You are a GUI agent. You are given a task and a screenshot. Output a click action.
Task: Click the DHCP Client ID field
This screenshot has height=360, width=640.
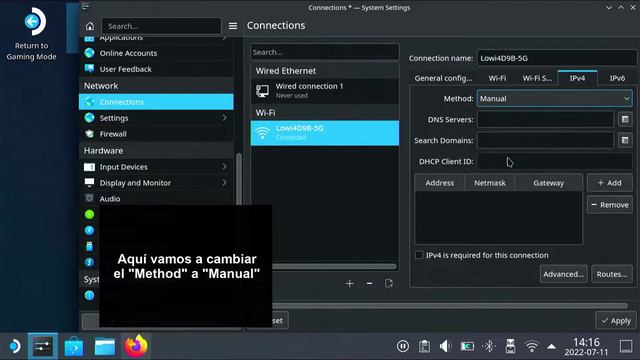tap(555, 162)
